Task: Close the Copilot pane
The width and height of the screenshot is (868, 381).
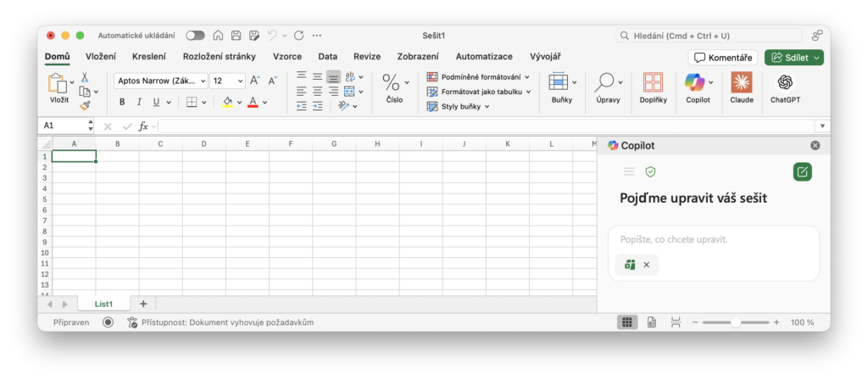Action: (815, 146)
